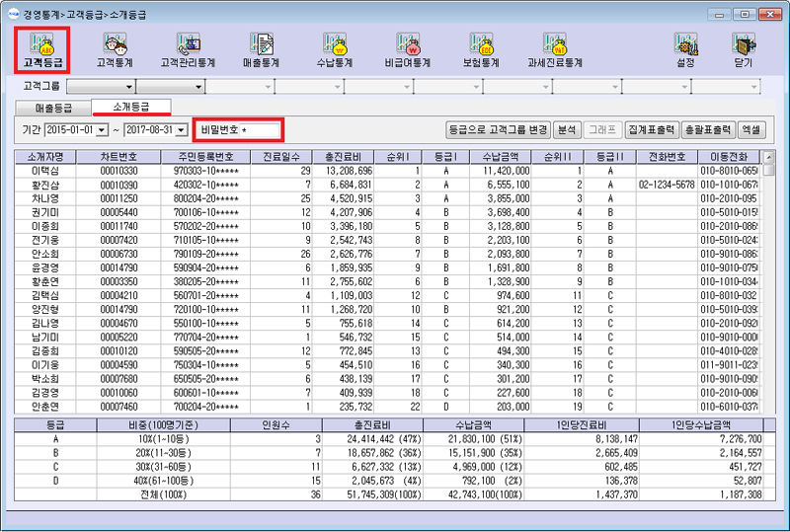Select the 소개등급 tab
The height and width of the screenshot is (532, 790).
pyautogui.click(x=130, y=107)
